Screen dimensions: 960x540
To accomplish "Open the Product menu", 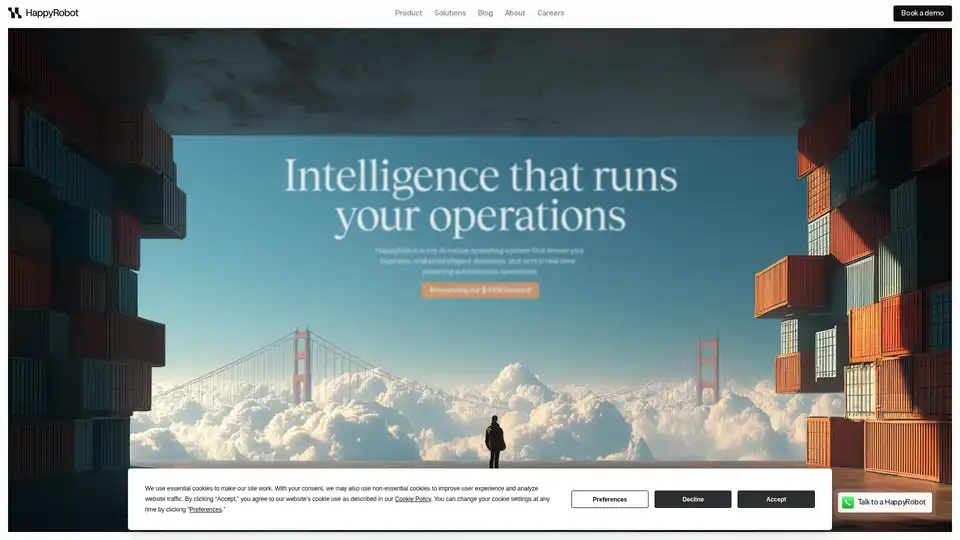I will 408,13.
